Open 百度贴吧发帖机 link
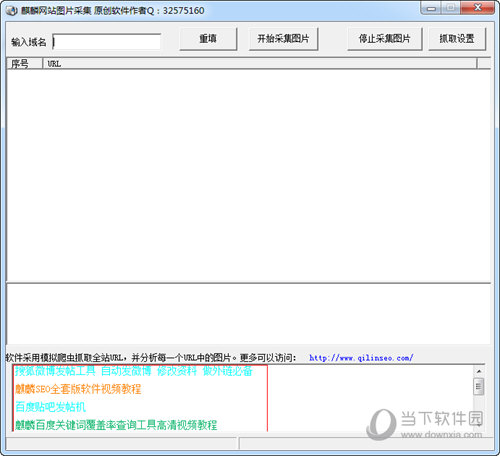The width and height of the screenshot is (500, 456). pos(50,407)
